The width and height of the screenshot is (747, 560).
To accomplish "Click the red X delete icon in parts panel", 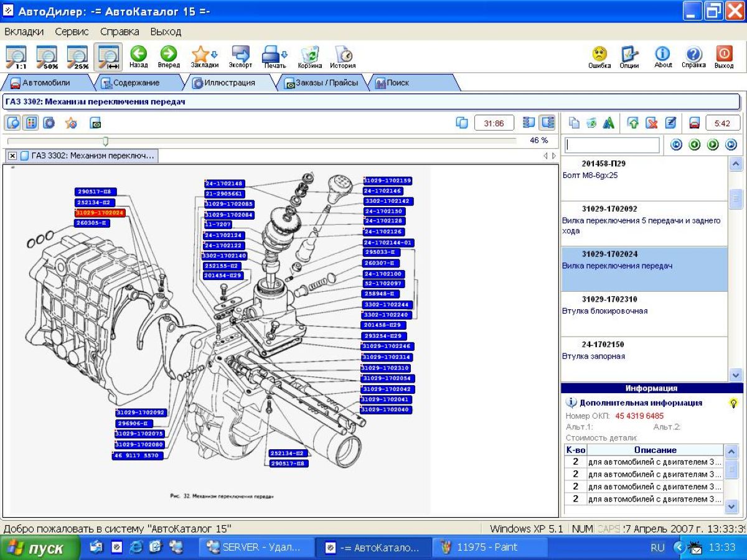I will 652,123.
